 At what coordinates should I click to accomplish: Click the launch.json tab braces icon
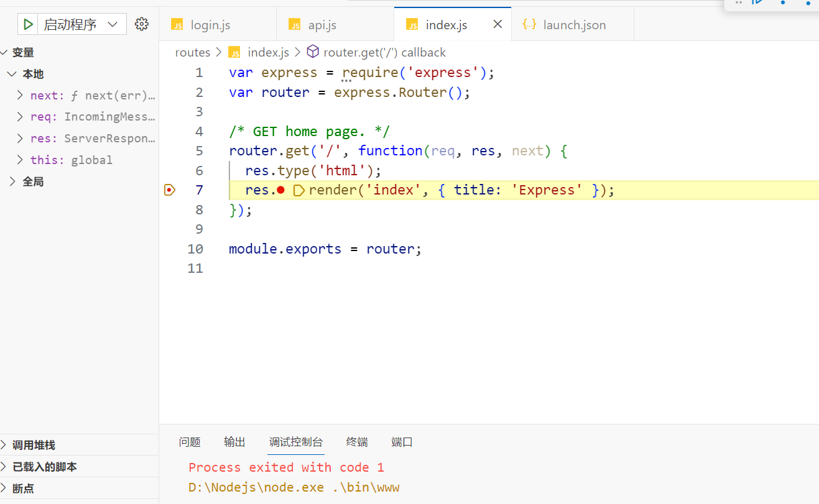(x=529, y=24)
